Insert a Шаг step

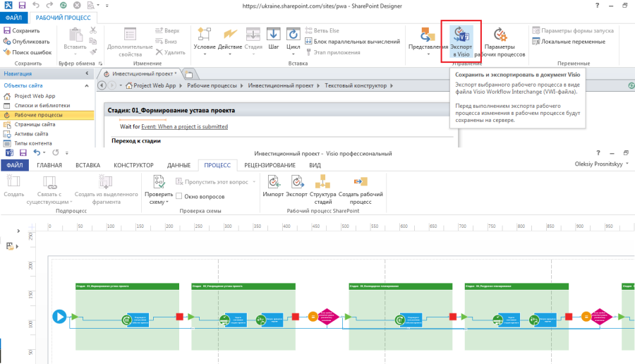tap(274, 40)
